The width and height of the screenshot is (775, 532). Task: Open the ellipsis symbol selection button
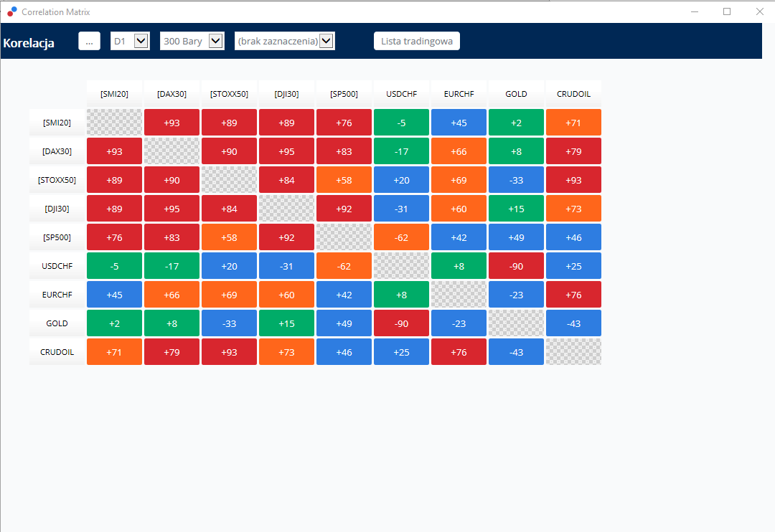(x=90, y=41)
